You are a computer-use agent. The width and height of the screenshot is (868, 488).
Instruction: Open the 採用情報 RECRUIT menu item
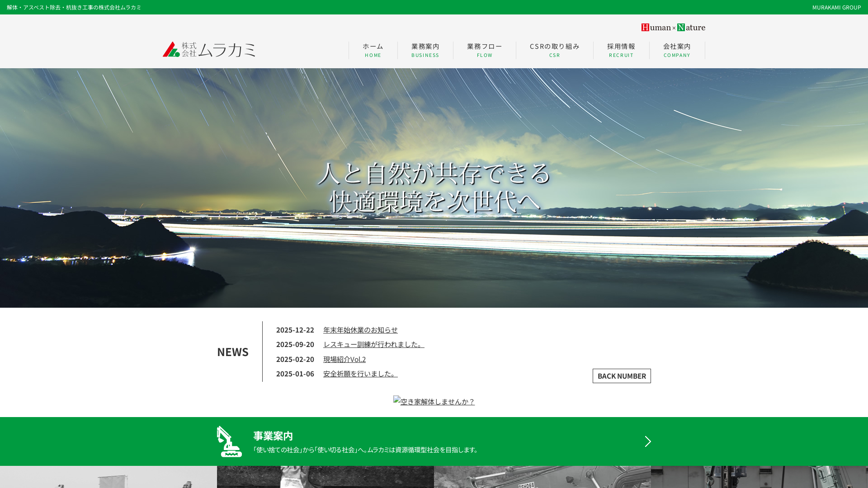[621, 50]
